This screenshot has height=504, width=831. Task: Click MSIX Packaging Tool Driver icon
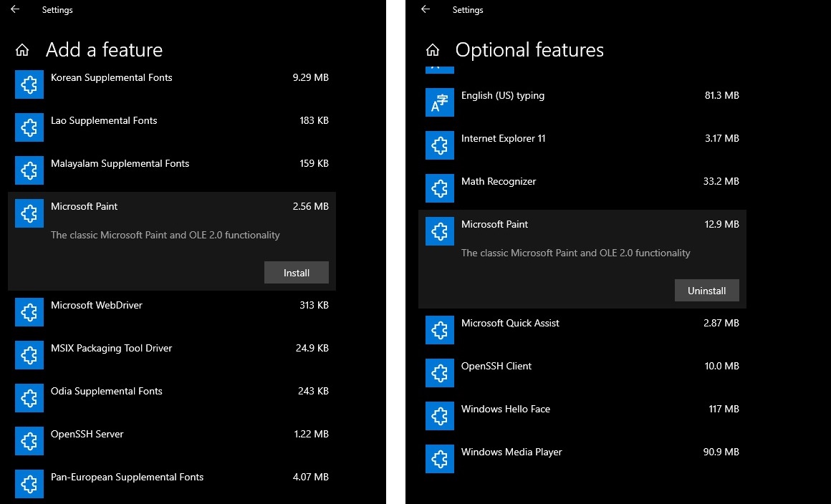[29, 355]
